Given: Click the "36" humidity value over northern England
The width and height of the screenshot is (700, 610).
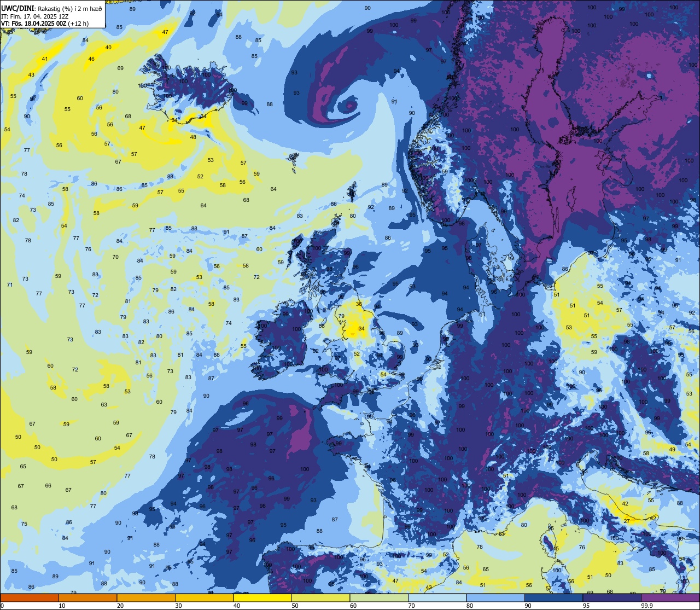Looking at the screenshot, I should 359,304.
